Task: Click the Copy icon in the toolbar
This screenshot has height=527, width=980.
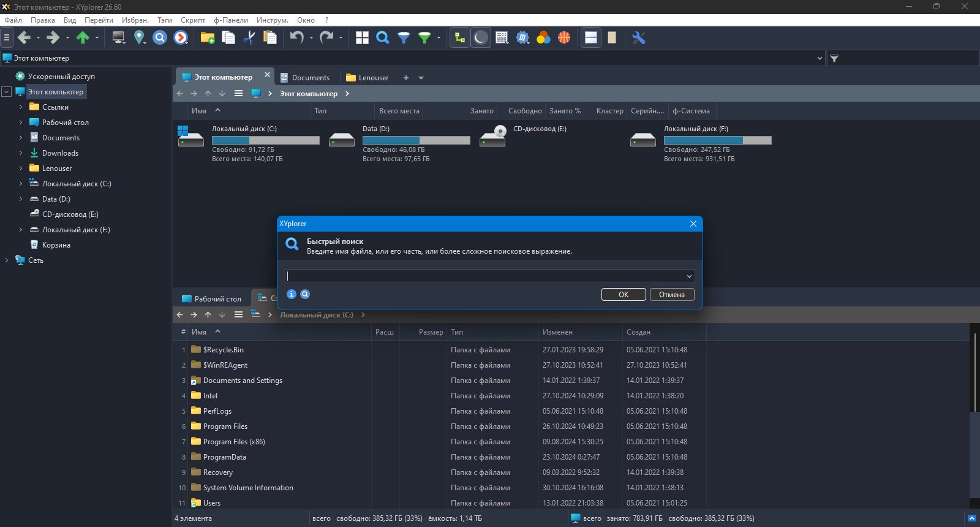Action: (x=228, y=38)
